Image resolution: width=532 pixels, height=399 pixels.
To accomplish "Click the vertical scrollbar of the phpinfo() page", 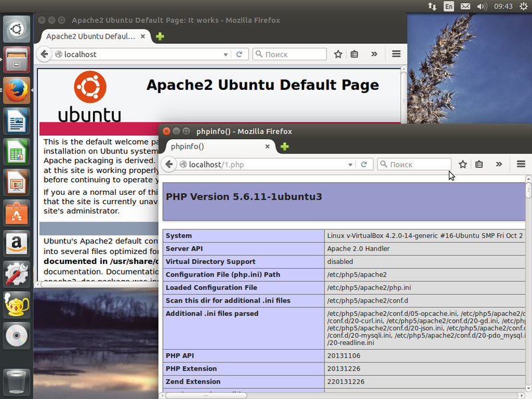I will pos(528,279).
